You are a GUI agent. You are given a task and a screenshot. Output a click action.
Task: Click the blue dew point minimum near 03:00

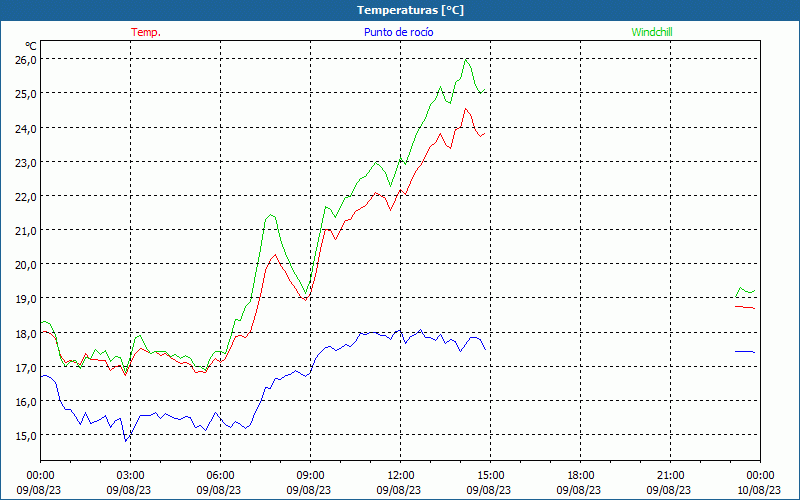(126, 440)
